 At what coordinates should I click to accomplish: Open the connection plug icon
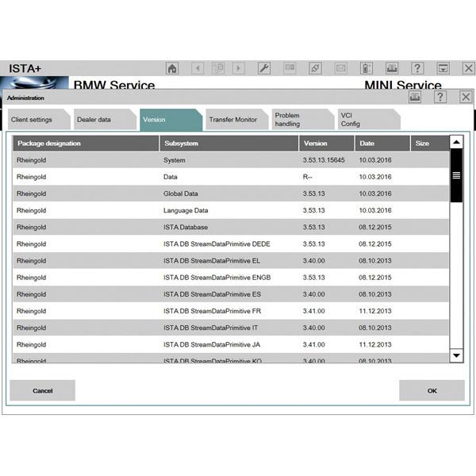[315, 68]
